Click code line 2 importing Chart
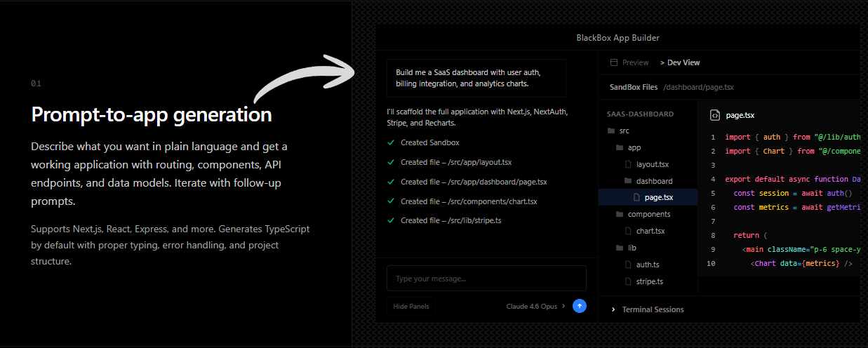Screen dimensions: 868x348 click(792, 151)
